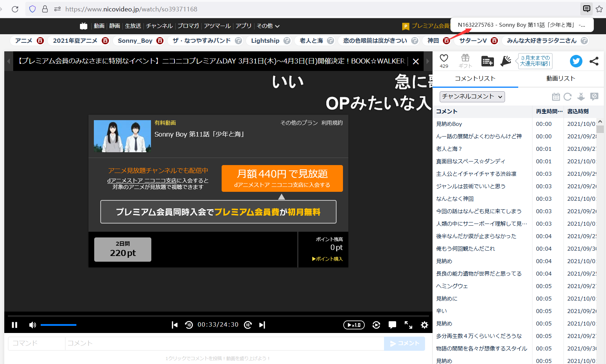The image size is (606, 364).
Task: Open the tracking protection shield icon
Action: (32, 9)
